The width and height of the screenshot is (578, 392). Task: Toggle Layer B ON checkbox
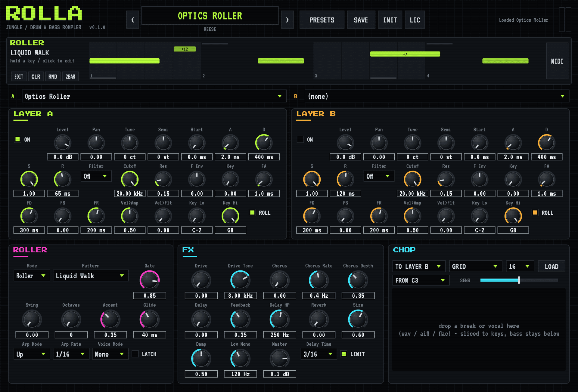click(300, 139)
